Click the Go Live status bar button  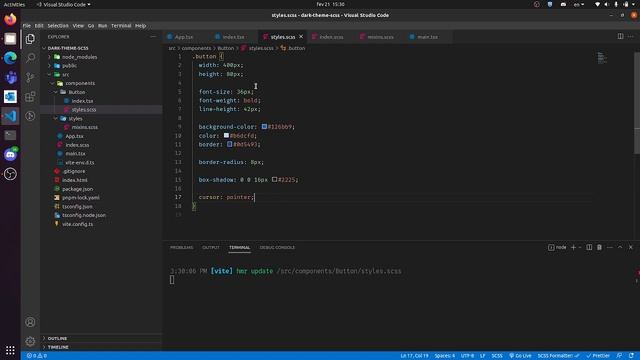tap(520, 356)
